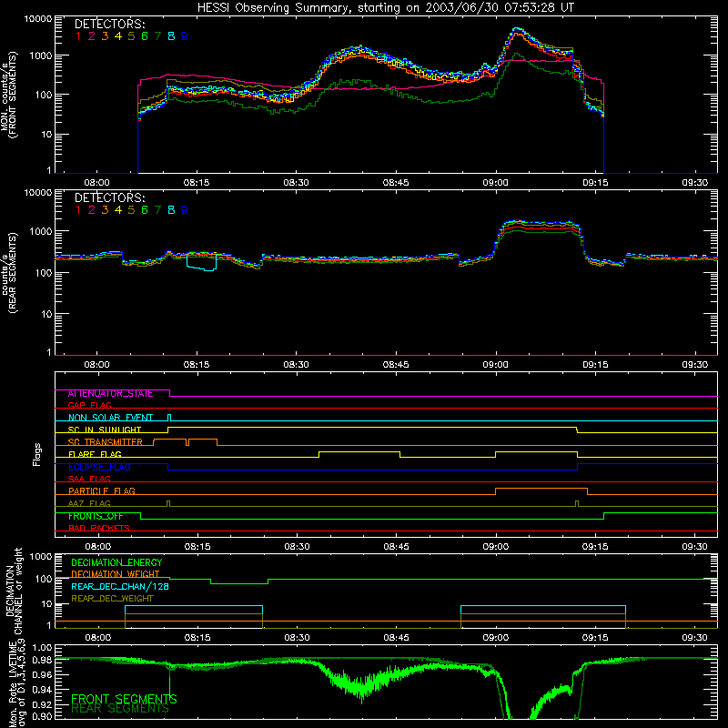Screen dimensions: 728x728
Task: Select green detector 6 in front segments legend
Action: coord(145,36)
